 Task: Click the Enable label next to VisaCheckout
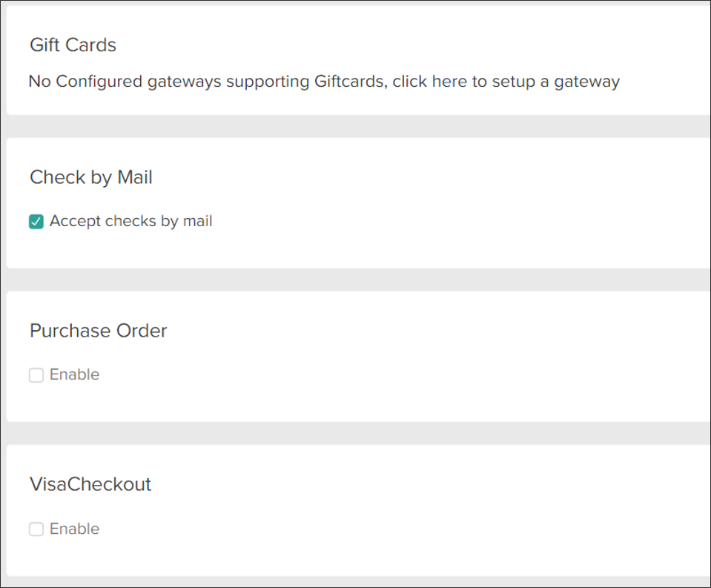74,529
